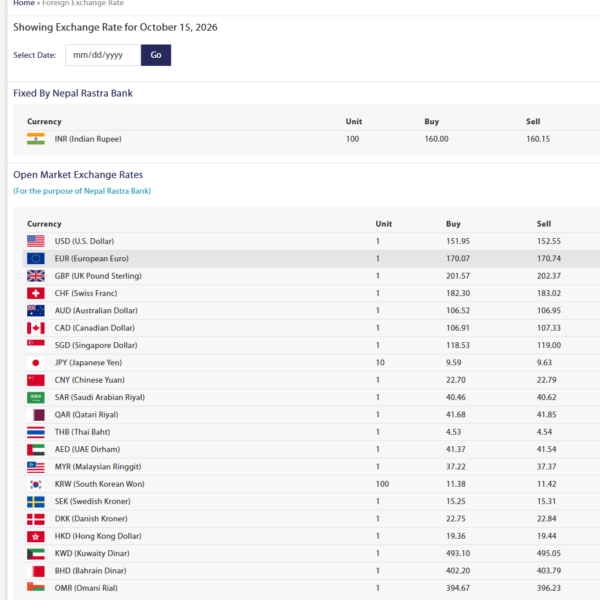Image resolution: width=600 pixels, height=600 pixels.
Task: Select the text 'OMR (Omani Rial)'
Action: pos(86,588)
